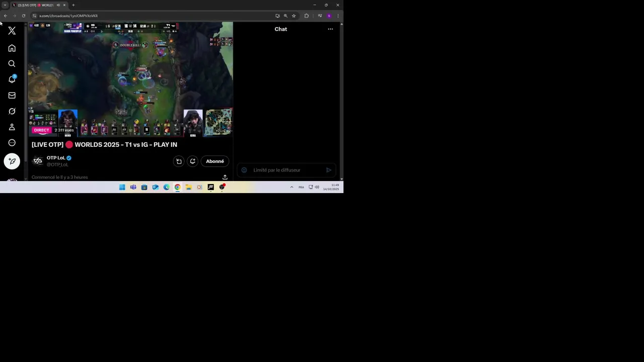The height and width of the screenshot is (362, 644).
Task: Bookmark this page with the star
Action: tap(294, 16)
